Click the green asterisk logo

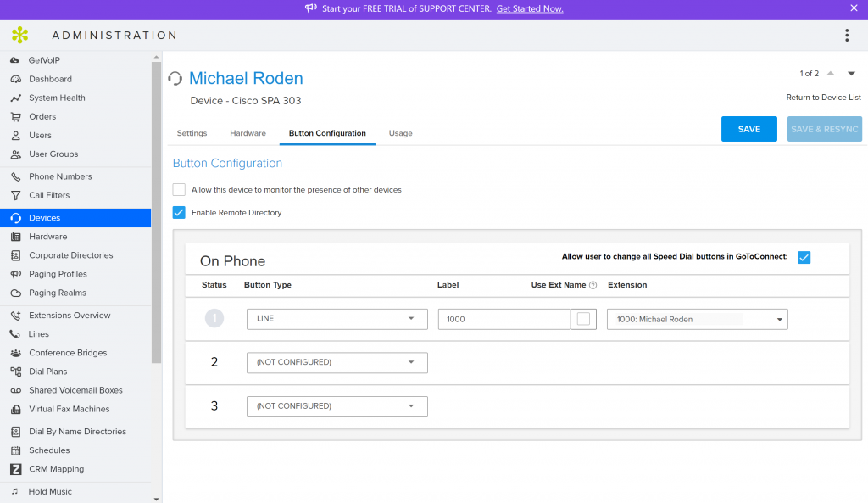point(20,35)
